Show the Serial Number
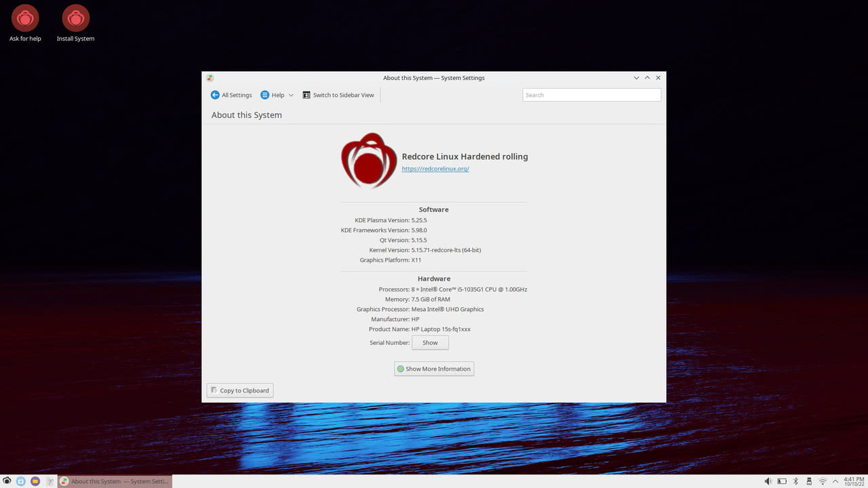Viewport: 868px width, 488px height. [x=430, y=342]
